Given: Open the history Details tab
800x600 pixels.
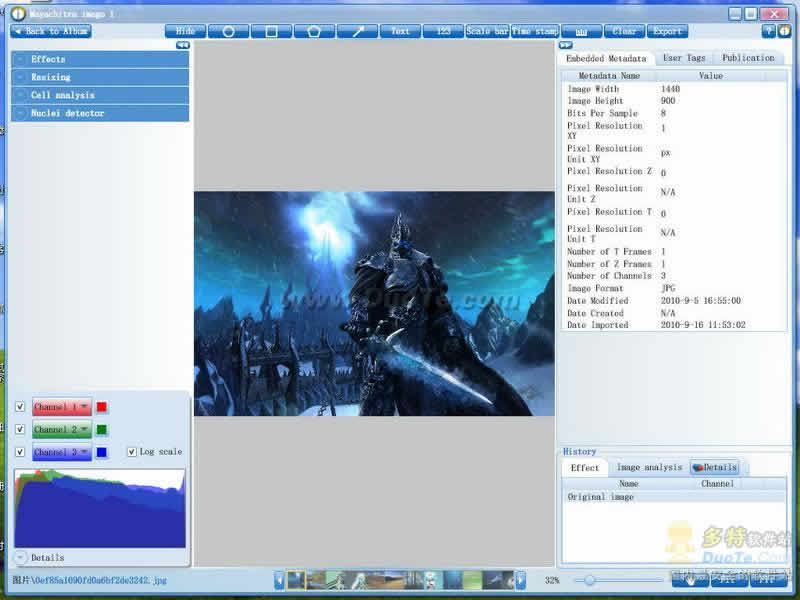Looking at the screenshot, I should [714, 467].
